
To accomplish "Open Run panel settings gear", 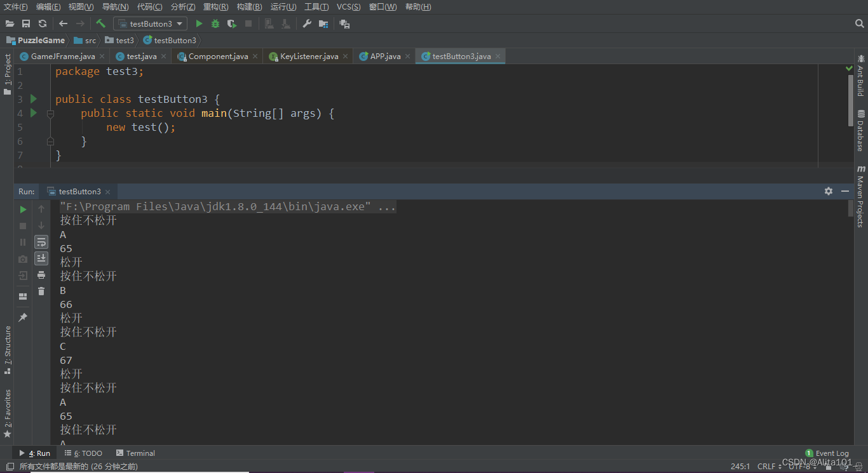I will (x=829, y=191).
